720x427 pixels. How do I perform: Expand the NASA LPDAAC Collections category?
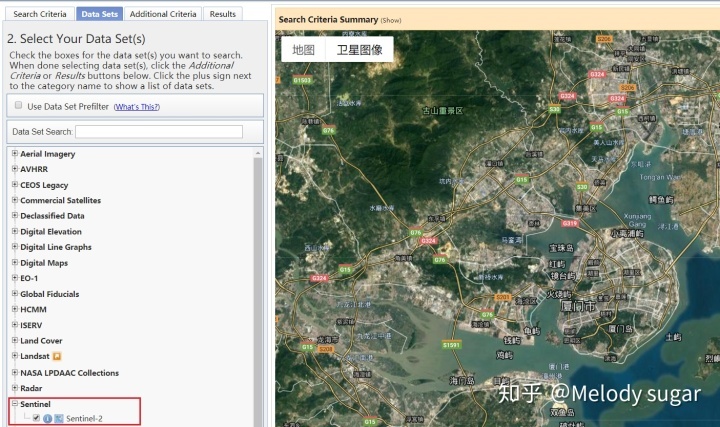(x=15, y=372)
